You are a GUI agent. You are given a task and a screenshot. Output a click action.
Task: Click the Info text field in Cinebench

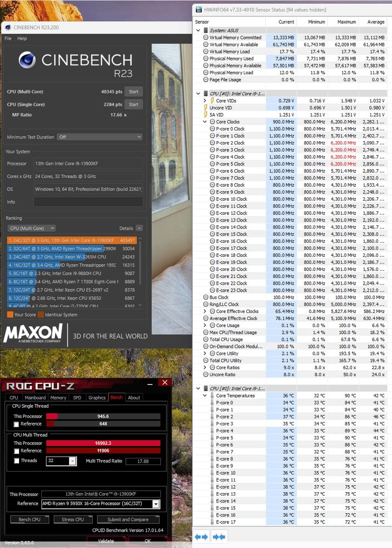coord(88,202)
